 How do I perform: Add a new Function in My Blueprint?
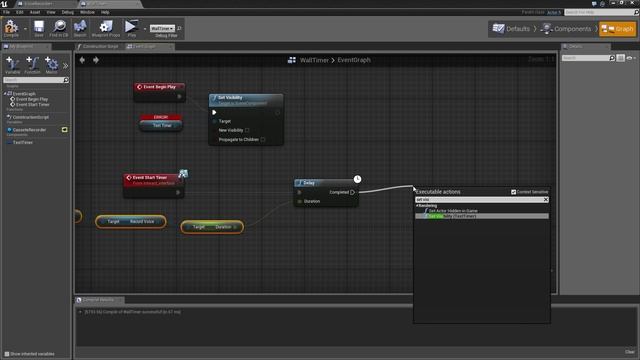pyautogui.click(x=32, y=65)
